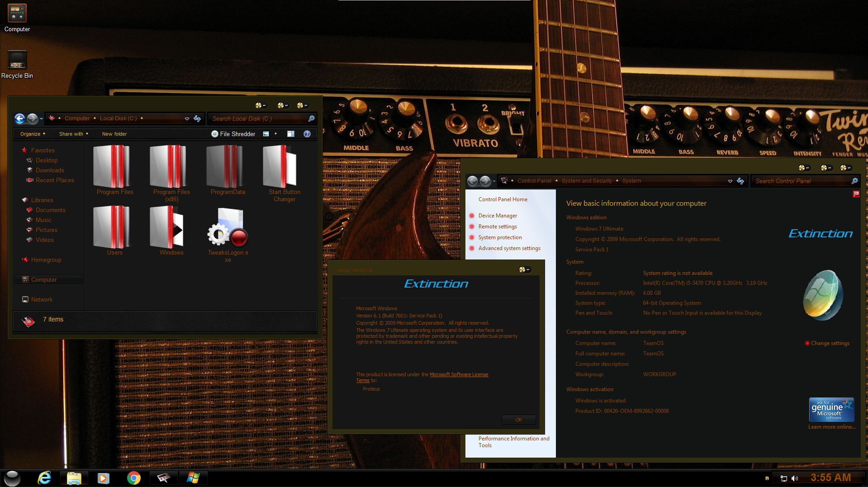Screen dimensions: 868x487
Task: Click Learn more online link
Action: click(x=832, y=427)
